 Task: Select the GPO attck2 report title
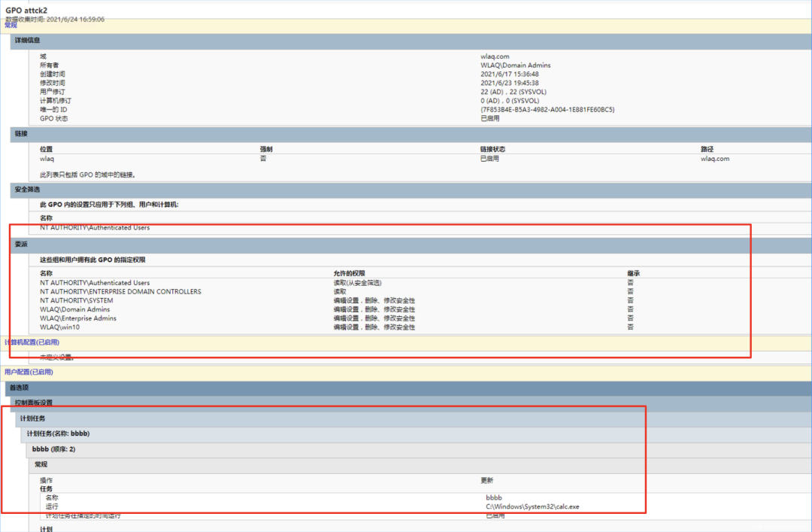point(26,11)
